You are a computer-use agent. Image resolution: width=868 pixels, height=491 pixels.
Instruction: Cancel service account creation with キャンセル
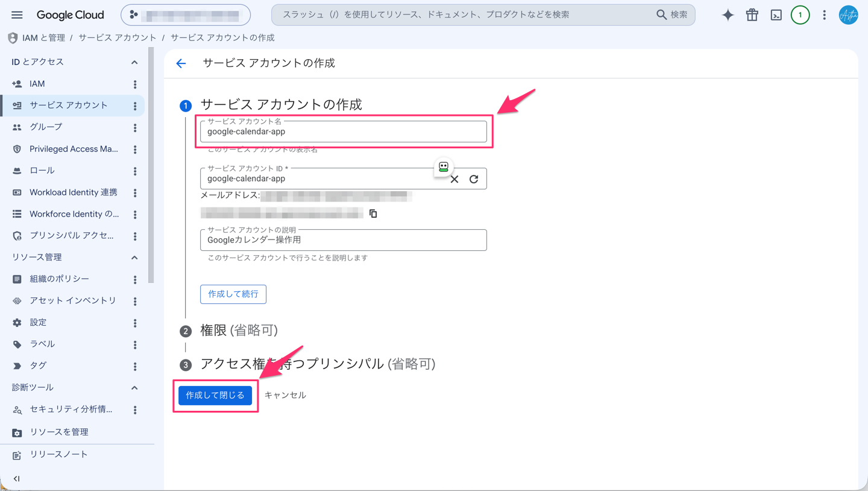point(286,396)
